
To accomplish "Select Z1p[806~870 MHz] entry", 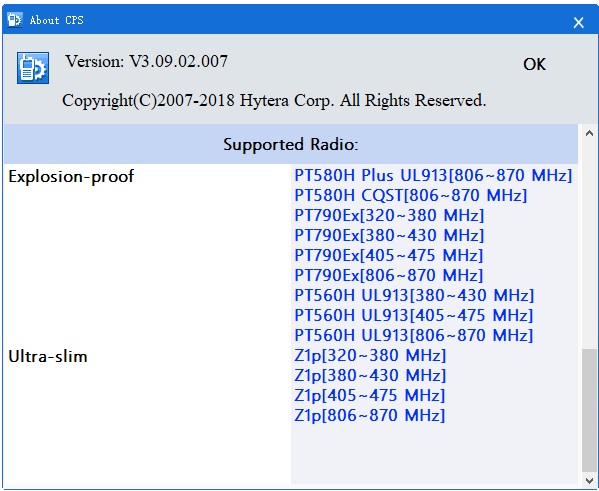I will click(369, 415).
